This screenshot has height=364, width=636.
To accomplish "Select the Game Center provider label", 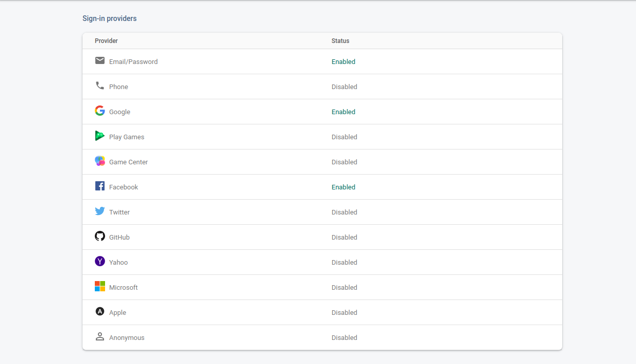I will tap(128, 162).
